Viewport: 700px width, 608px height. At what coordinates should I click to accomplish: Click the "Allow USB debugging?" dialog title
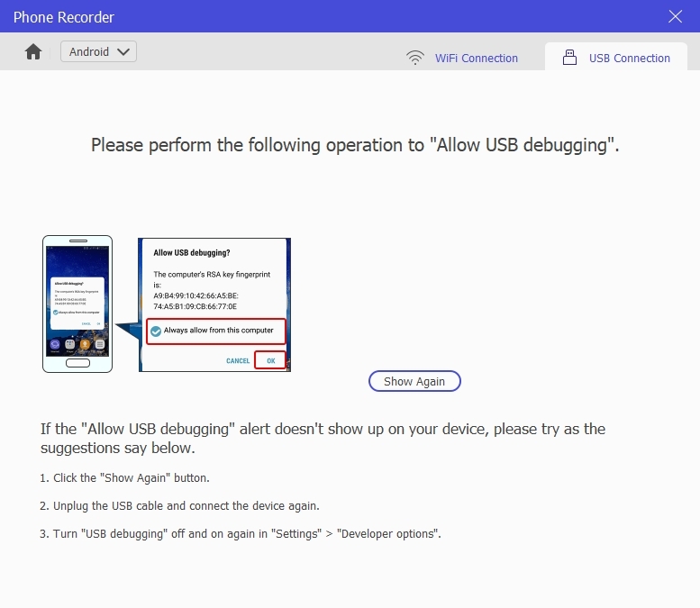[191, 253]
